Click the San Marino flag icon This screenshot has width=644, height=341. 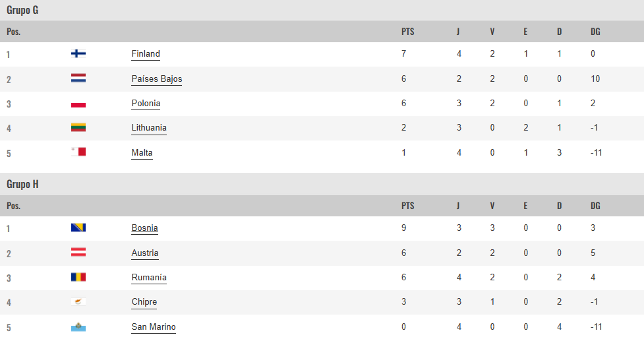click(78, 326)
